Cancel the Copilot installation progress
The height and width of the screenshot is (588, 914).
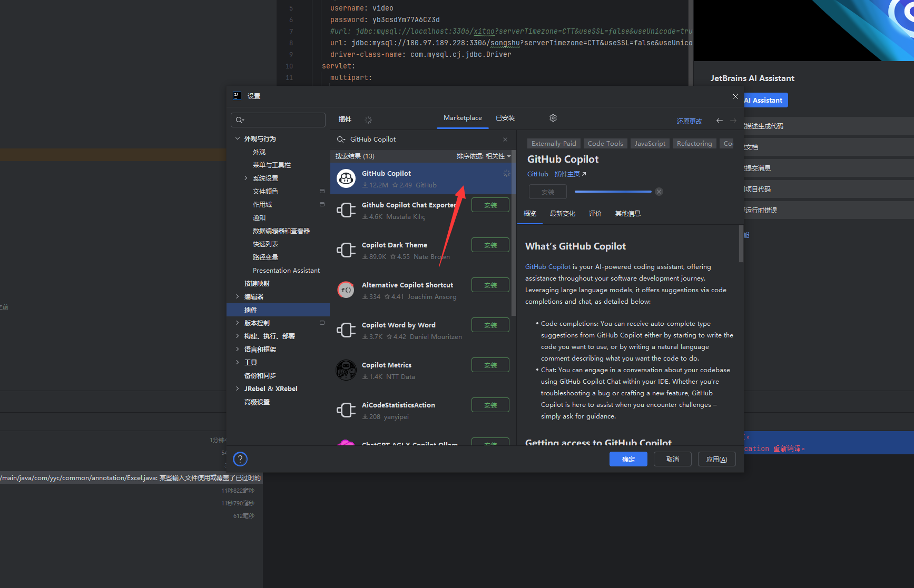click(x=659, y=192)
